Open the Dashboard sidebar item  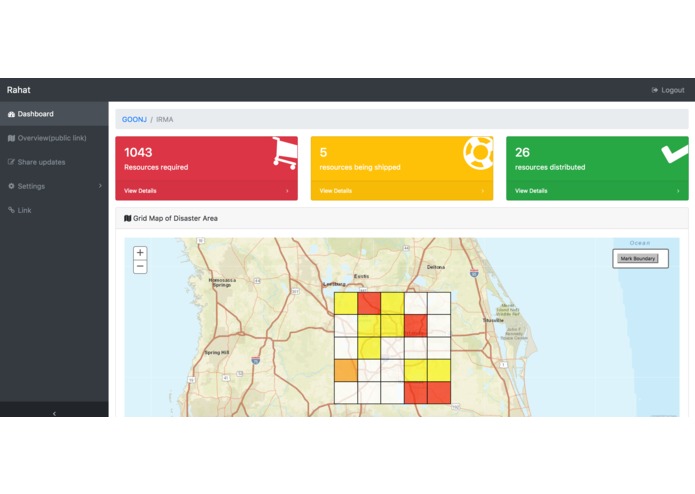pyautogui.click(x=54, y=114)
